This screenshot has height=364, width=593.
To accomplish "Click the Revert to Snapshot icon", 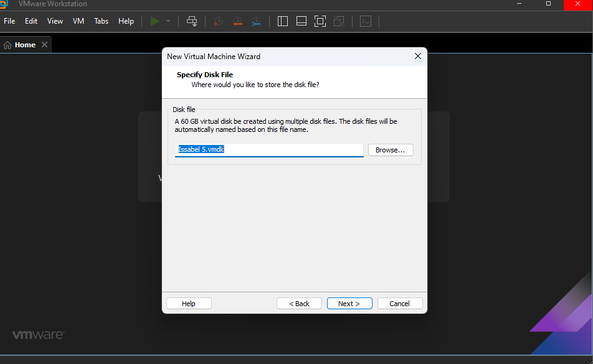I will pyautogui.click(x=237, y=22).
